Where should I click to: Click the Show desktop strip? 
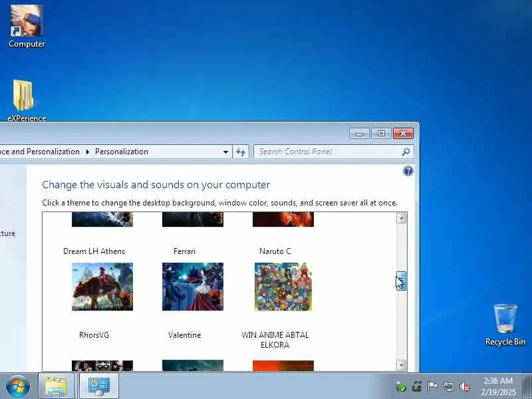coord(527,386)
